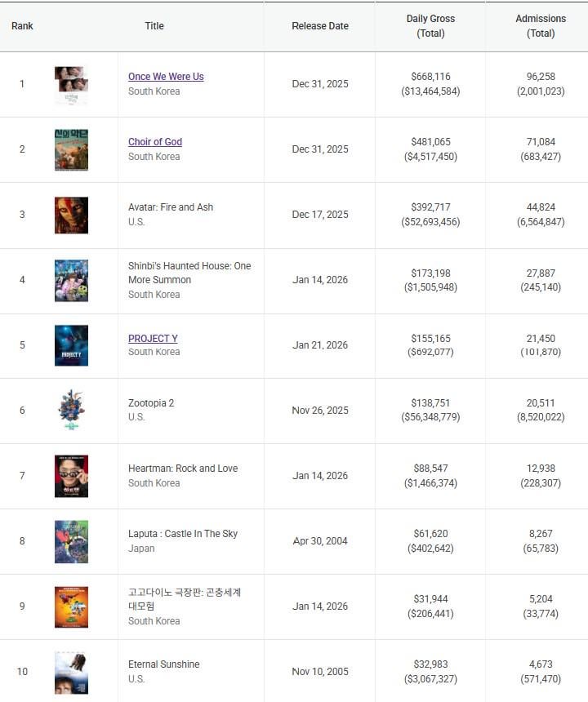The image size is (588, 702).
Task: Click the Avatar: Fire and Ash title
Action: 171,207
